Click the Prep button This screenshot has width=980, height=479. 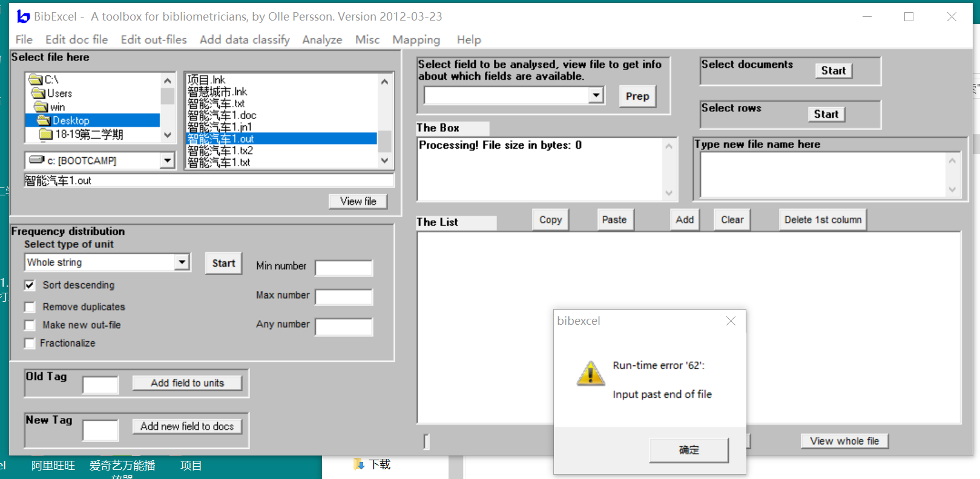click(637, 96)
